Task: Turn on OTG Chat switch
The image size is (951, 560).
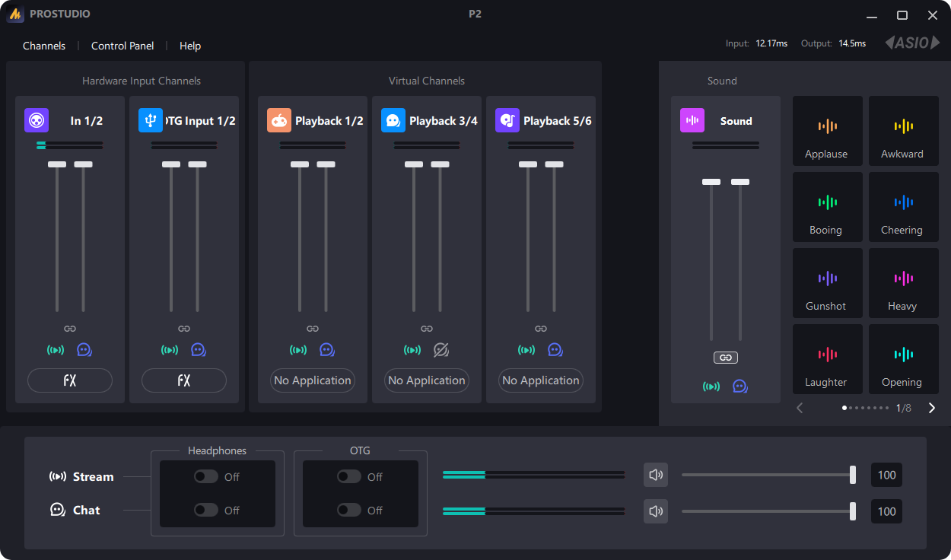Action: click(x=349, y=510)
